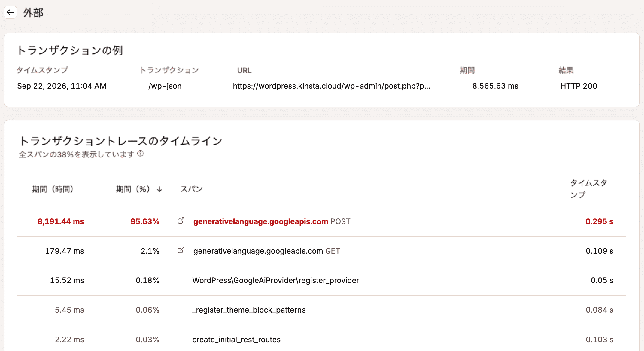Image resolution: width=644 pixels, height=351 pixels.
Task: Toggle sort arrow on 期間（%）column
Action: (159, 189)
